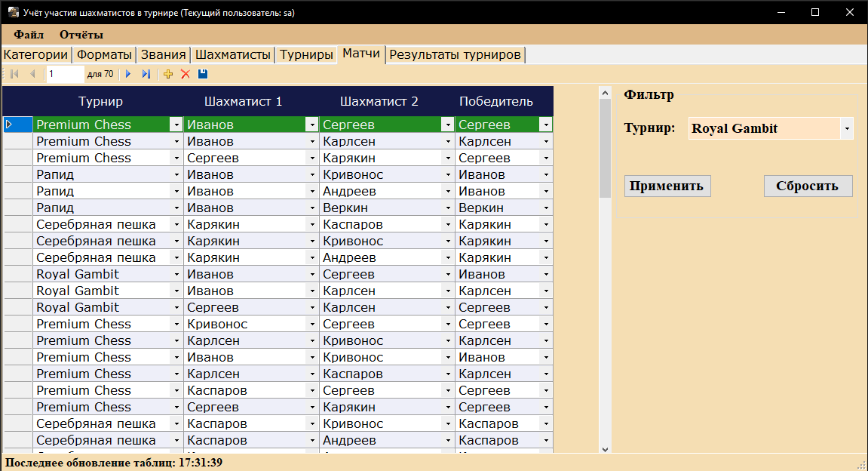Open the Победитель dropdown showing Сергеев

544,124
